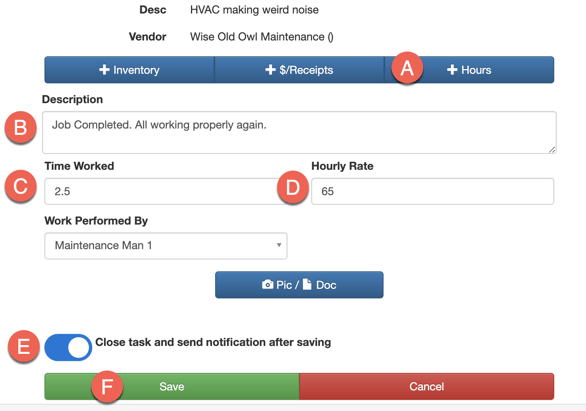Click the red circle marker A

[x=407, y=68]
